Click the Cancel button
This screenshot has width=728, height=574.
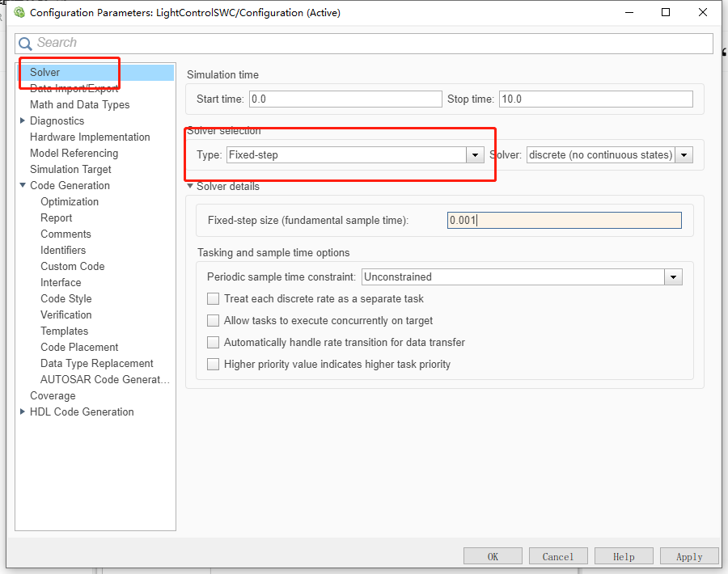[x=558, y=556]
